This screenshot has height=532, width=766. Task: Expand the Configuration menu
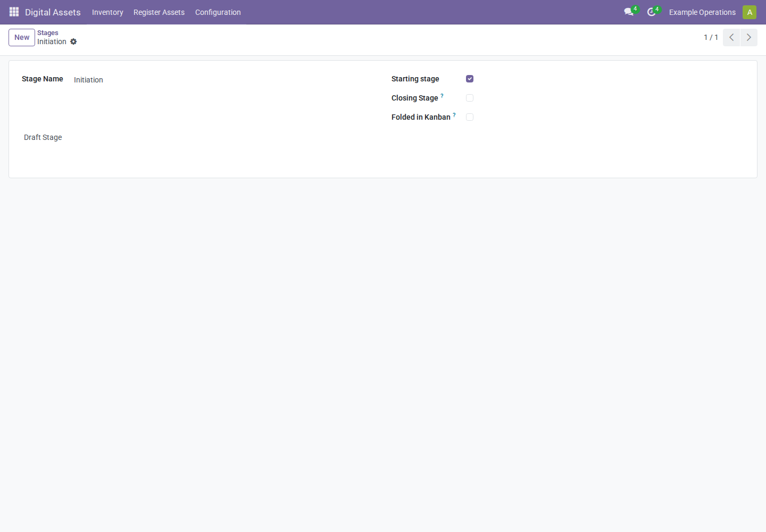(x=218, y=12)
